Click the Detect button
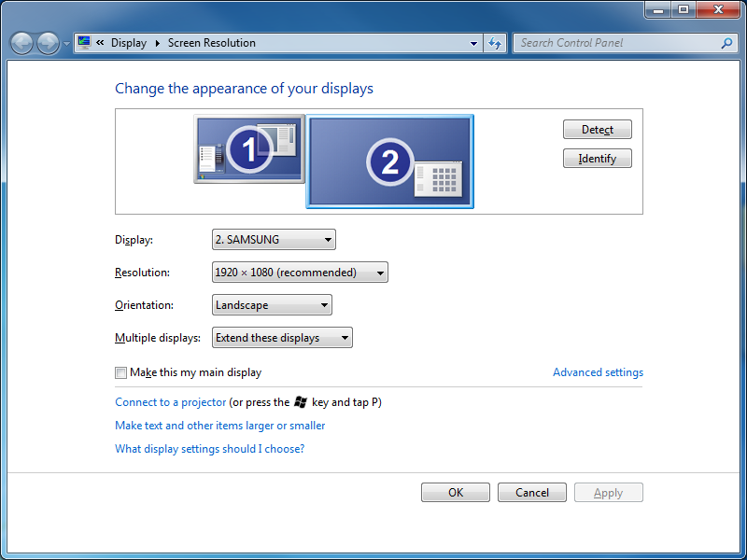This screenshot has width=747, height=560. click(x=598, y=130)
